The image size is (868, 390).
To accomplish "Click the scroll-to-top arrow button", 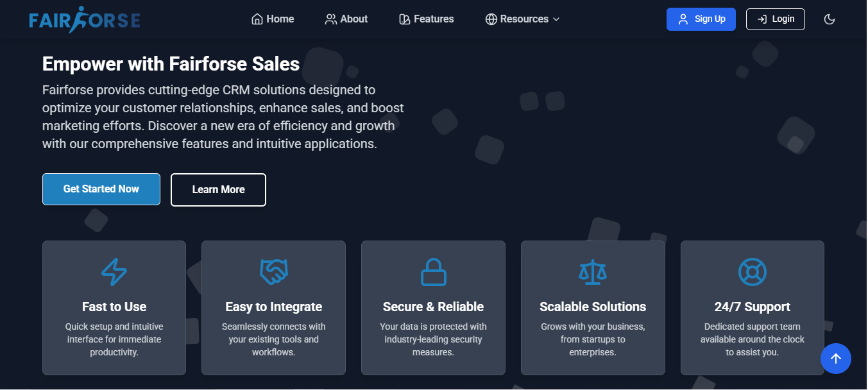I will coord(835,359).
